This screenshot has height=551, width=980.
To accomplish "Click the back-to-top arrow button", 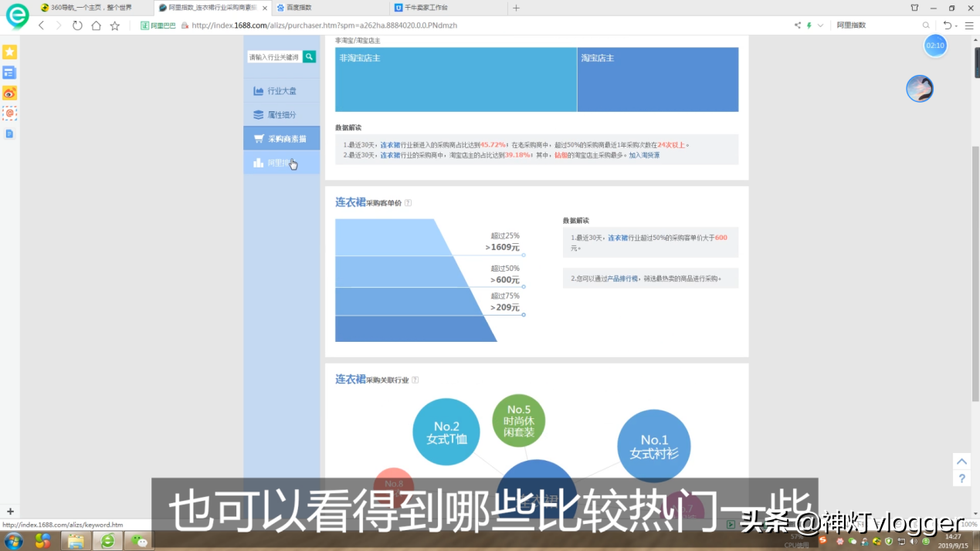I will click(x=961, y=461).
